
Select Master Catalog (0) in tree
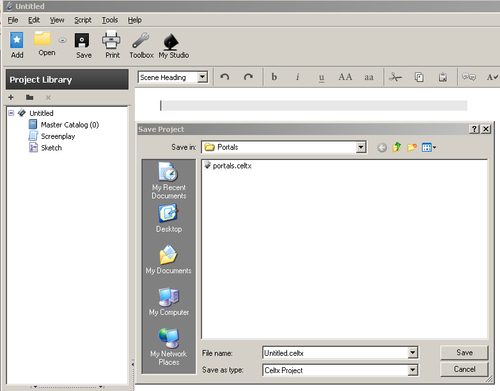tap(64, 125)
